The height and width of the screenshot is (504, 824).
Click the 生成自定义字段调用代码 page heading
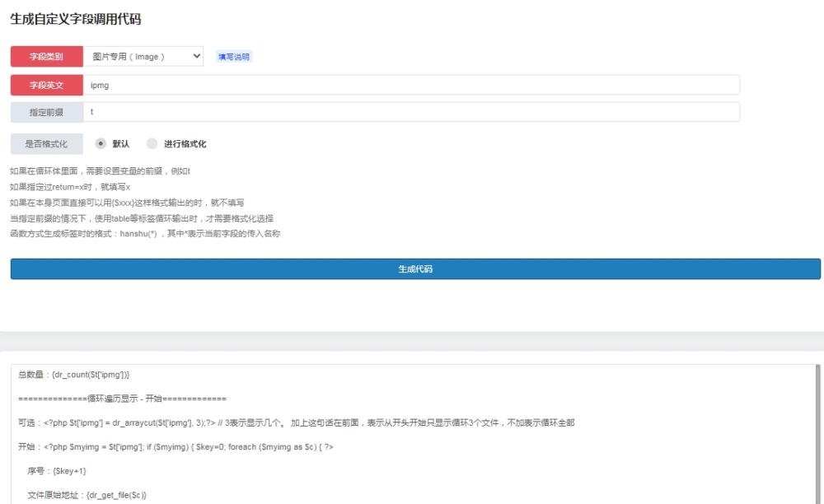tap(76, 19)
